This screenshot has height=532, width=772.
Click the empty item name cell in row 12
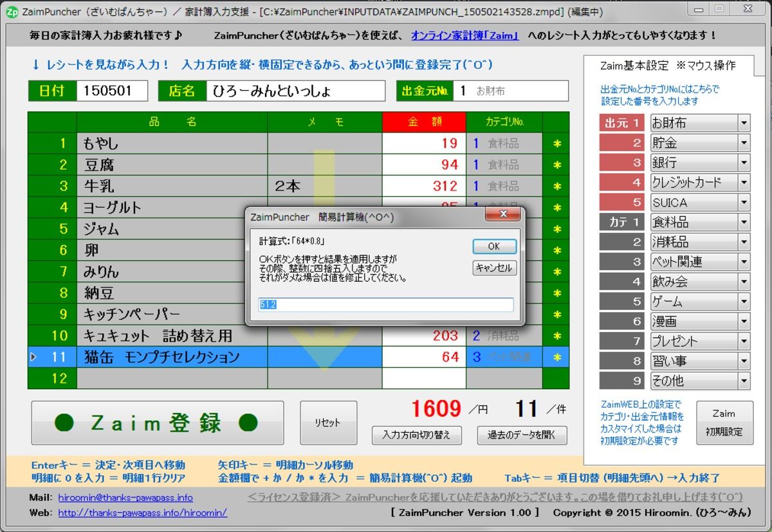click(172, 378)
